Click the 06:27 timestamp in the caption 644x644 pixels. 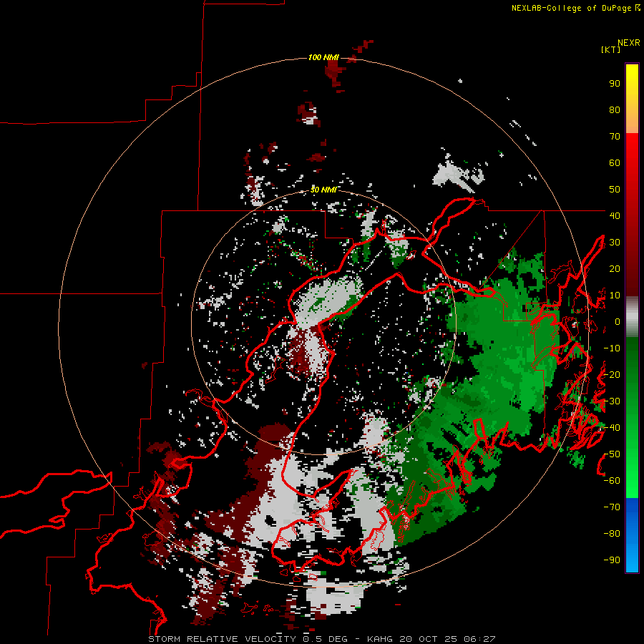(479, 639)
